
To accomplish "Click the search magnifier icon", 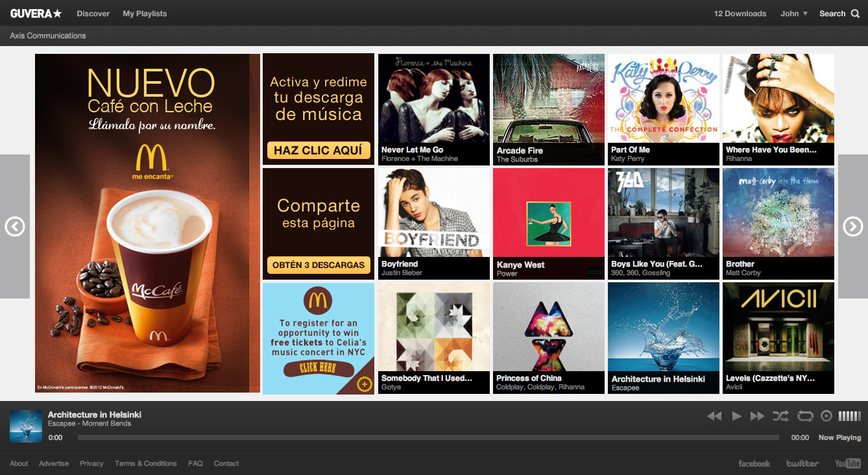I will pos(855,13).
